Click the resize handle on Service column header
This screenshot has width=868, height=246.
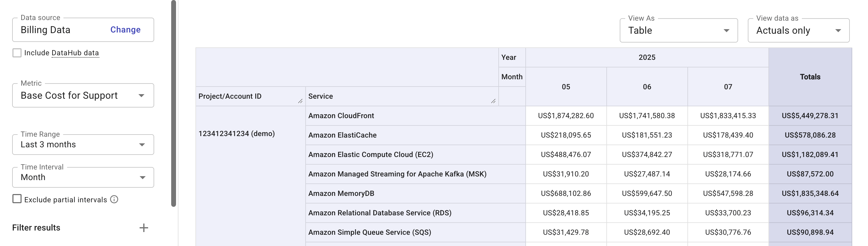[x=493, y=101]
